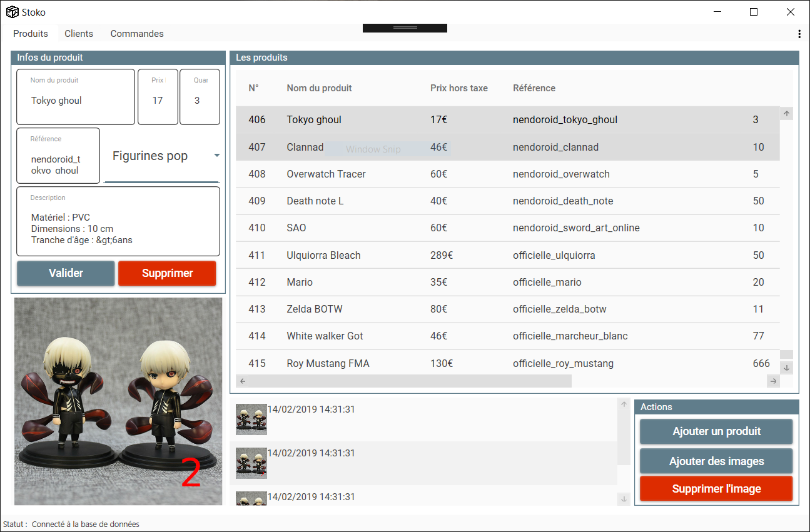The image size is (810, 532).
Task: Click the 289€ price cell
Action: pyautogui.click(x=442, y=255)
